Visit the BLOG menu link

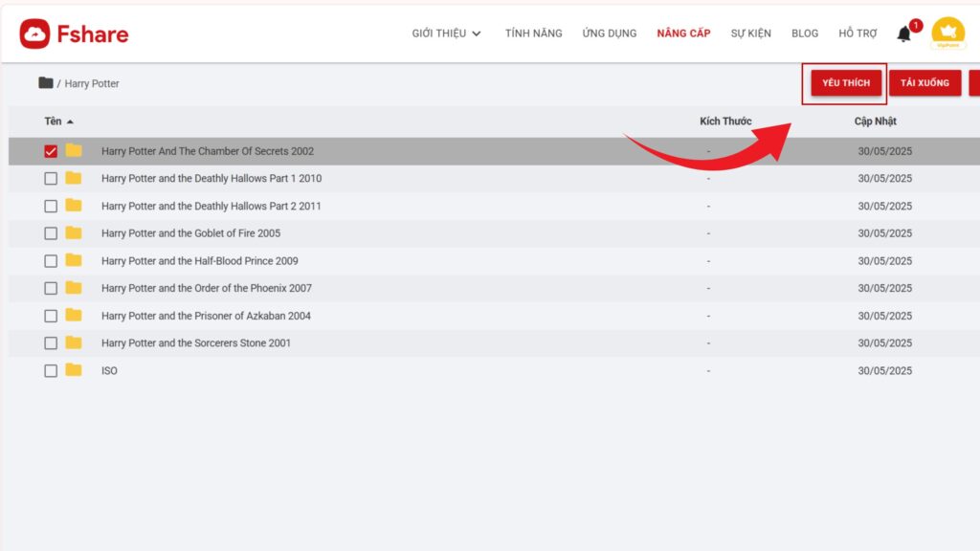coord(804,33)
